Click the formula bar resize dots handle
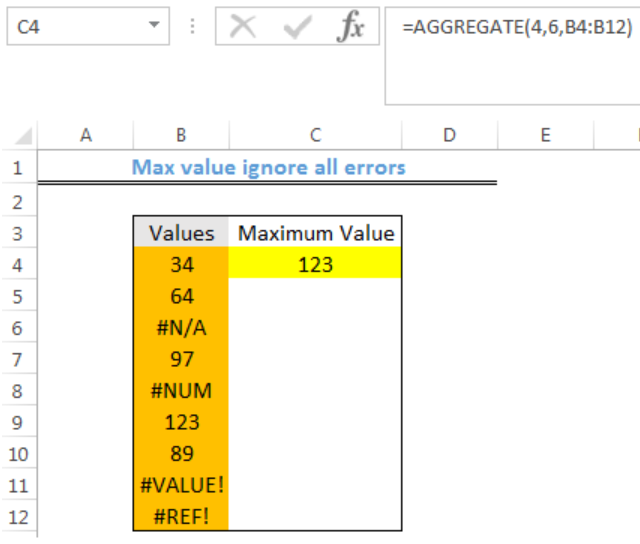640x544 pixels. (192, 26)
